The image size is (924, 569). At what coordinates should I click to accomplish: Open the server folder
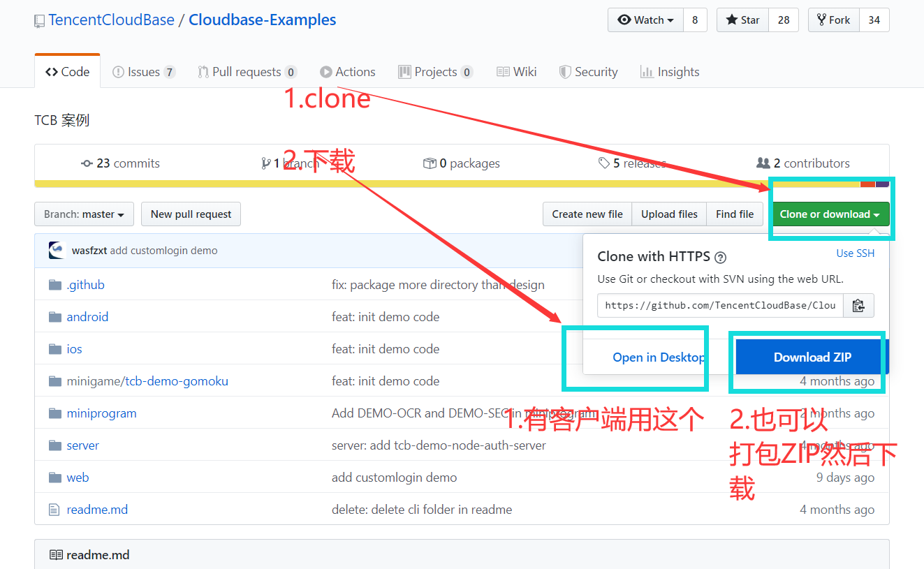click(82, 445)
